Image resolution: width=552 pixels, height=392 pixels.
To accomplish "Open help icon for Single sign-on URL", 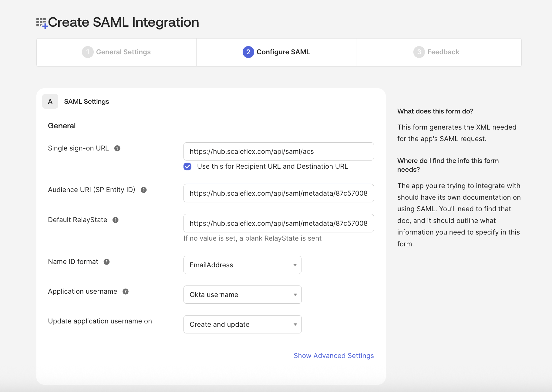I will (117, 148).
